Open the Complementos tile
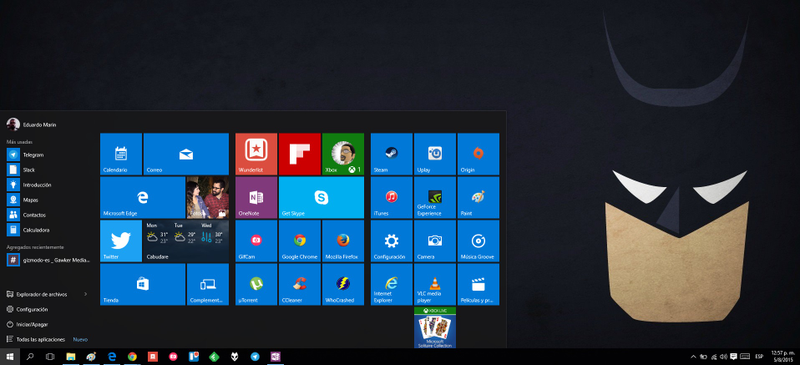This screenshot has width=800, height=365. coord(208,284)
